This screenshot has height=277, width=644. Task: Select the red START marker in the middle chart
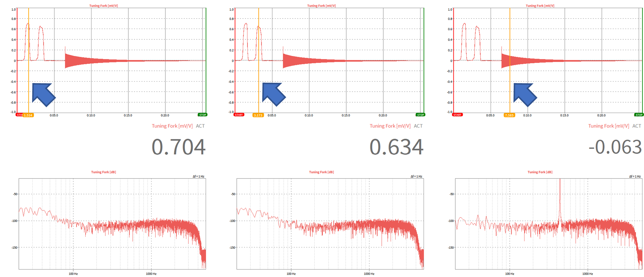(239, 115)
